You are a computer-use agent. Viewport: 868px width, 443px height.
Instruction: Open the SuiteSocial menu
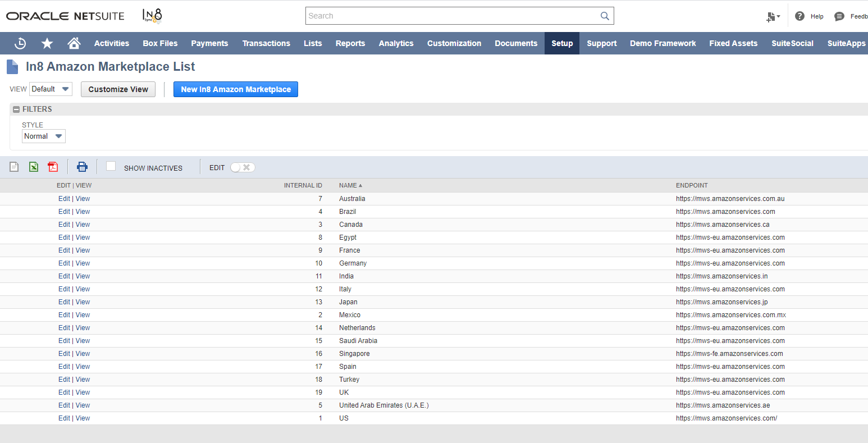click(792, 43)
